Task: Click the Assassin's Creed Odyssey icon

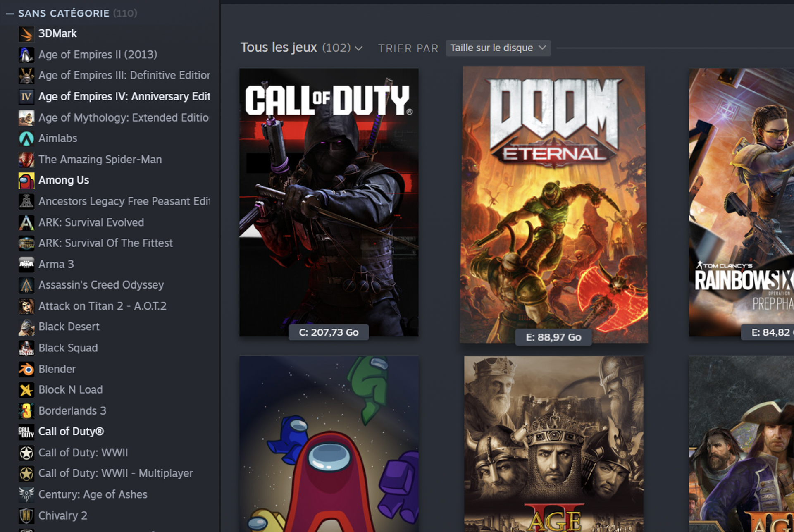Action: click(x=26, y=285)
